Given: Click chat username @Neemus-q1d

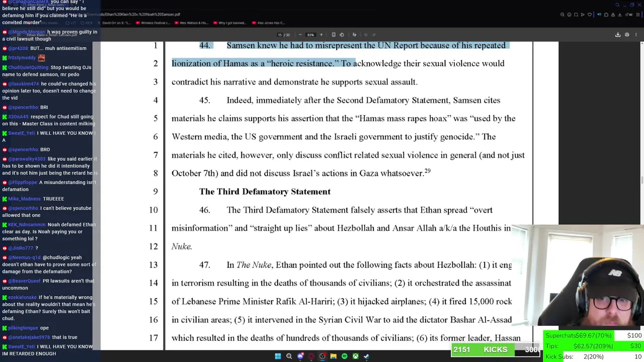Looking at the screenshot, I should tap(25, 257).
